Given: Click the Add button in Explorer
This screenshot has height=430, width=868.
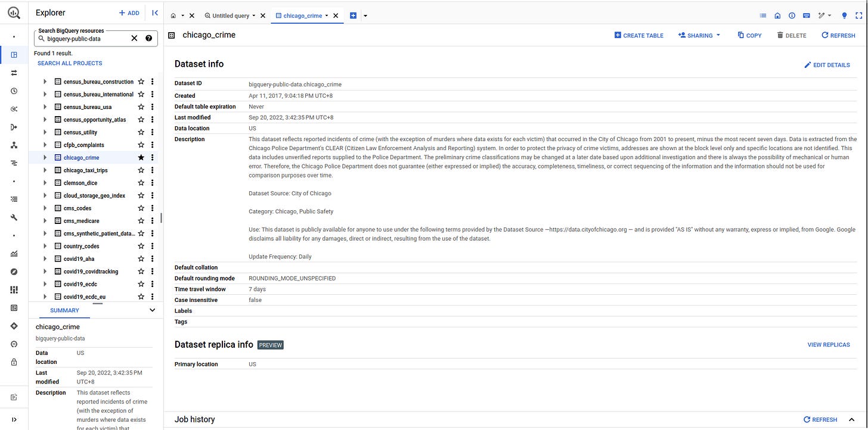Looking at the screenshot, I should click(129, 13).
